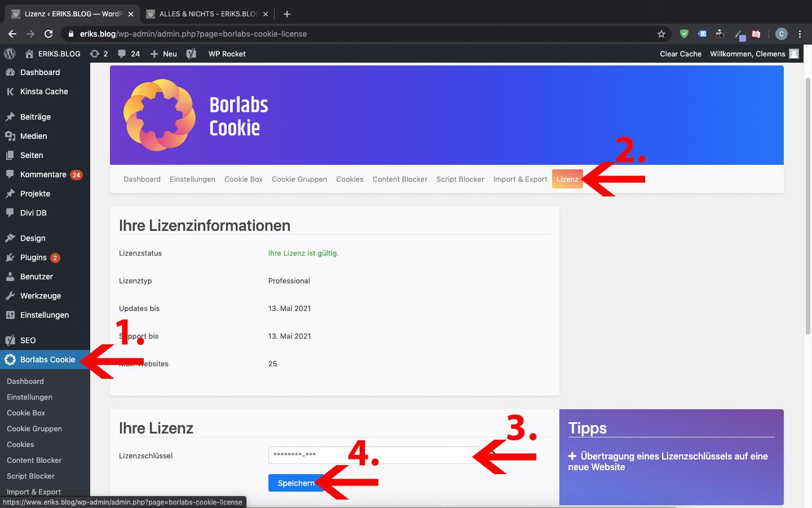Viewport: 812px width, 508px height.
Task: Open comments icon showing 24 in admin bar
Action: (x=129, y=54)
